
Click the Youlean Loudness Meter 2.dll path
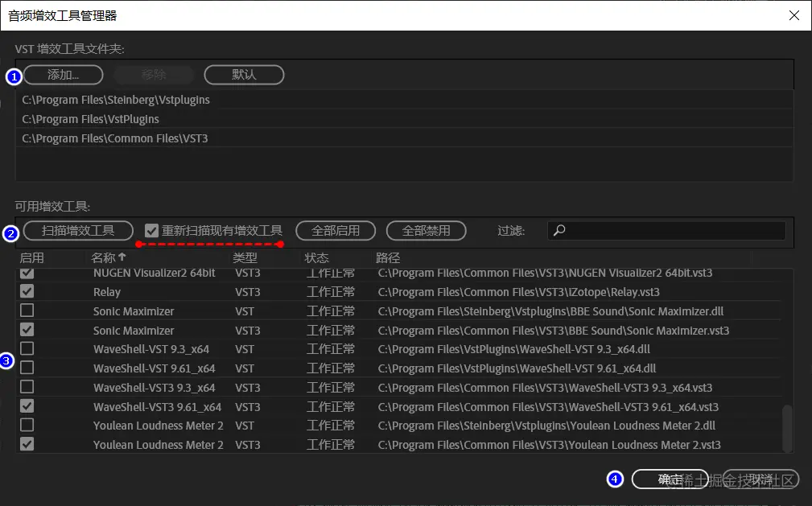click(x=546, y=426)
